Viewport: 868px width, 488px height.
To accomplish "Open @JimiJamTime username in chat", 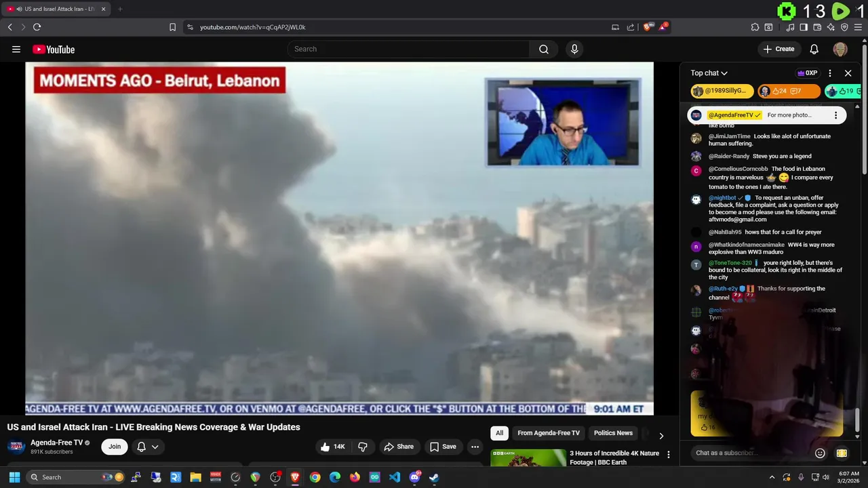I will pyautogui.click(x=730, y=136).
